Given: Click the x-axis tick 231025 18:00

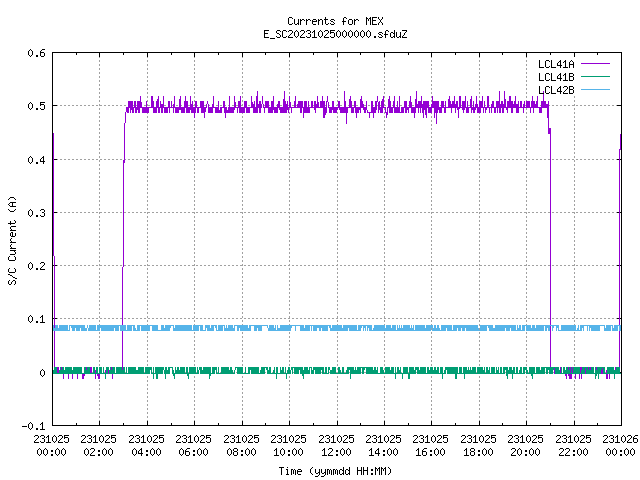Looking at the screenshot, I should point(478,446).
